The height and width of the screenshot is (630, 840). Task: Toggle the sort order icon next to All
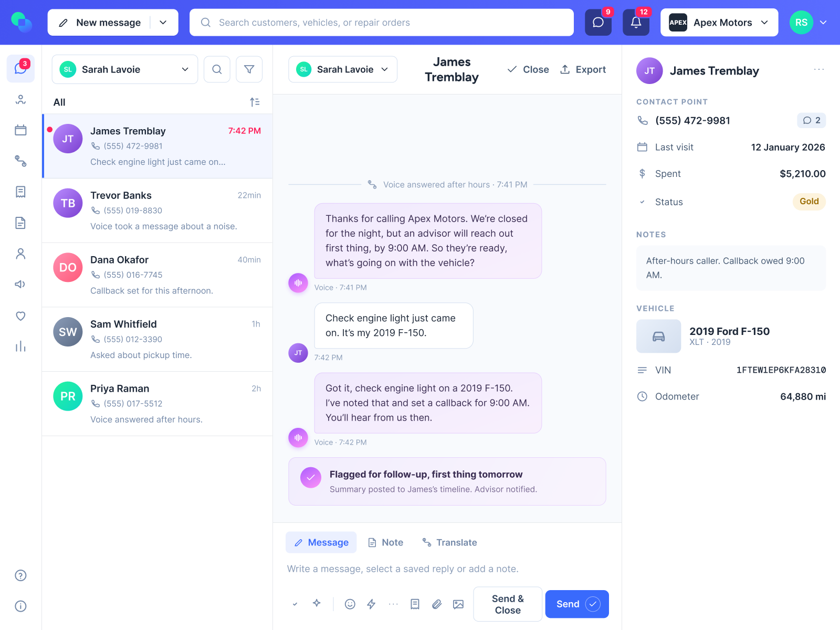[255, 102]
